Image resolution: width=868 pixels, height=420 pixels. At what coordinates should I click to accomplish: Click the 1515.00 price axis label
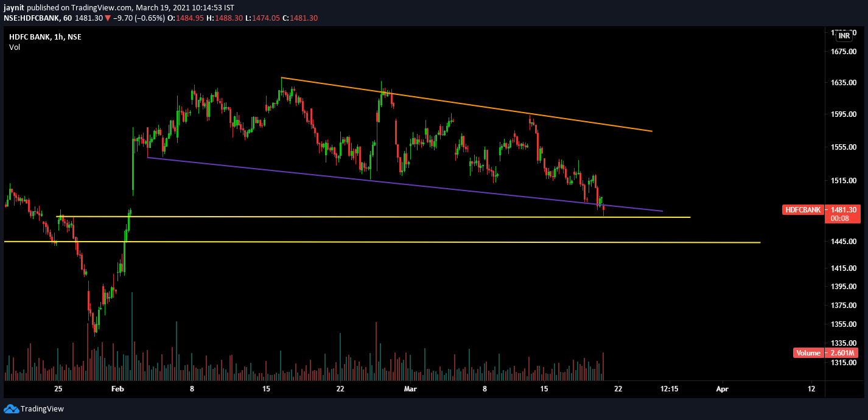(844, 180)
